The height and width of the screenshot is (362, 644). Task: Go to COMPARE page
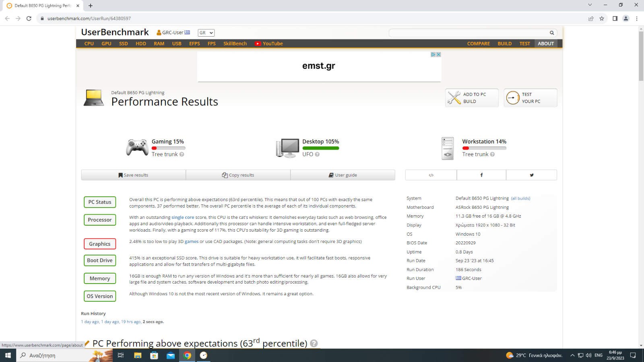pos(479,43)
